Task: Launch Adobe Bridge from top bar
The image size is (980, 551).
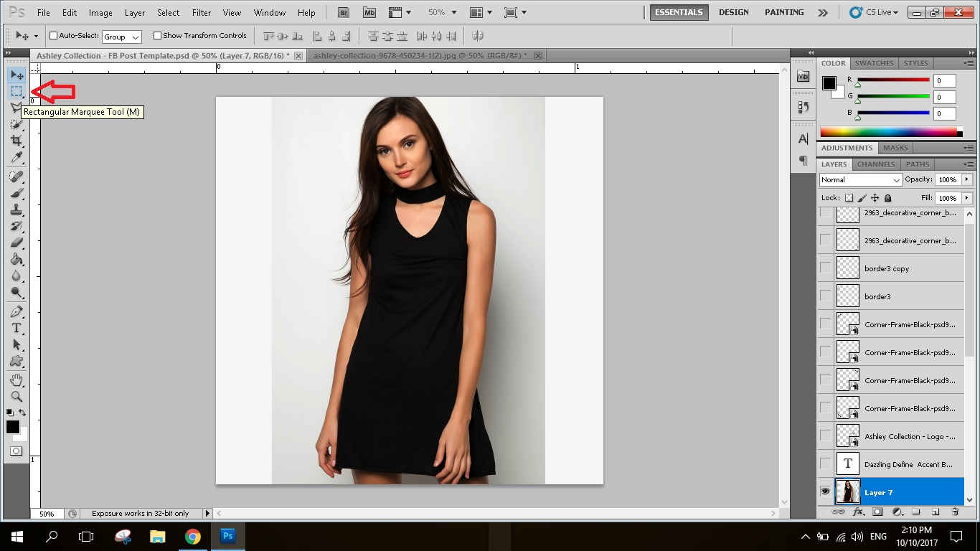Action: 344,12
